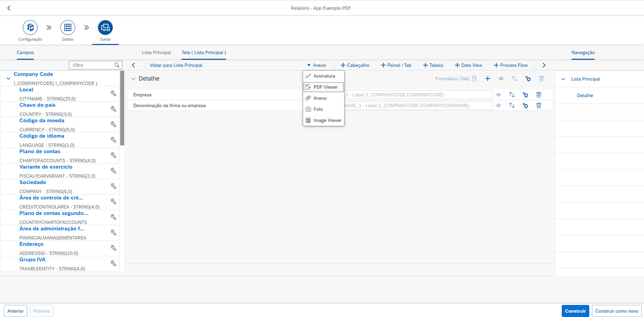The image size is (644, 317).
Task: Toggle visibility of Denominação da firma row
Action: click(498, 106)
